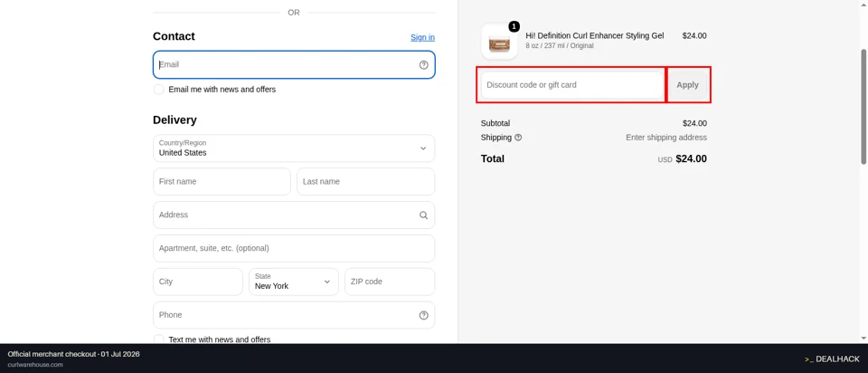Screen dimensions: 868x373
Task: Focus the Address input field
Action: click(x=294, y=215)
